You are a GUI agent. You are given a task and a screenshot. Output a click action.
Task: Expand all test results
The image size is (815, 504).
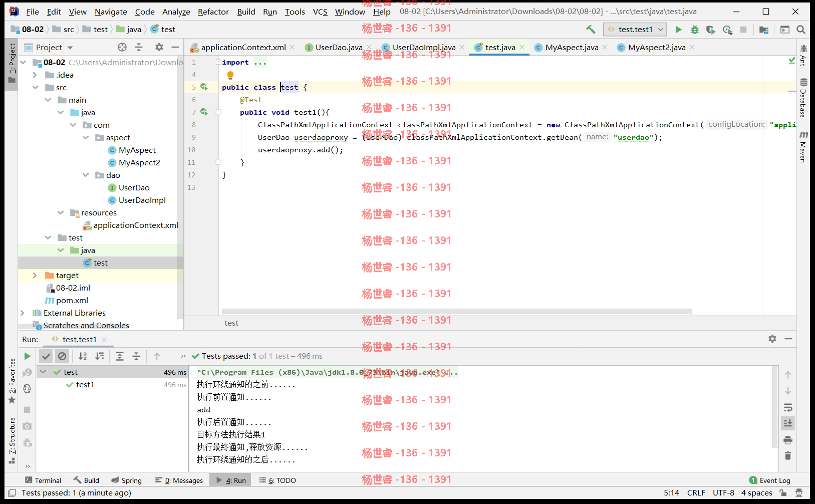click(x=120, y=356)
